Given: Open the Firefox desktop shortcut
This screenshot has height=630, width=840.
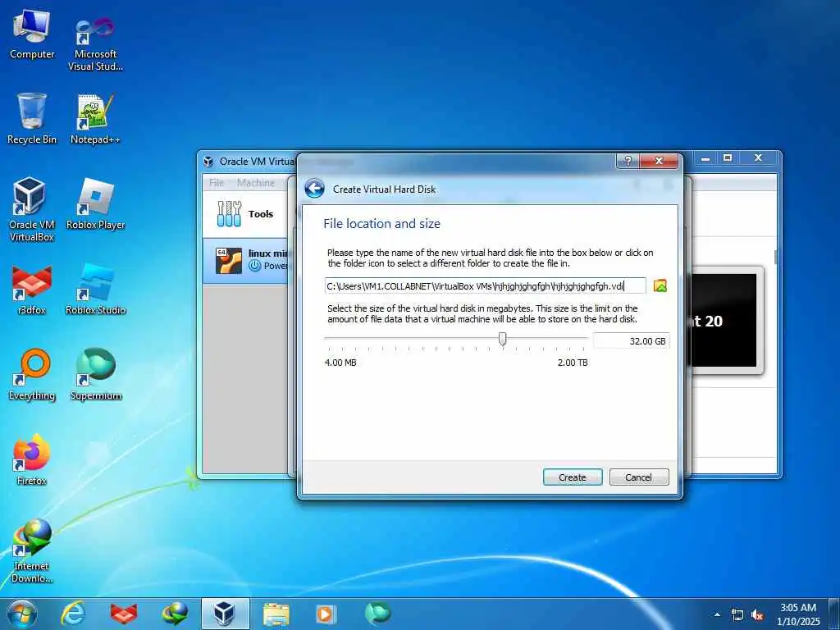Looking at the screenshot, I should [32, 459].
